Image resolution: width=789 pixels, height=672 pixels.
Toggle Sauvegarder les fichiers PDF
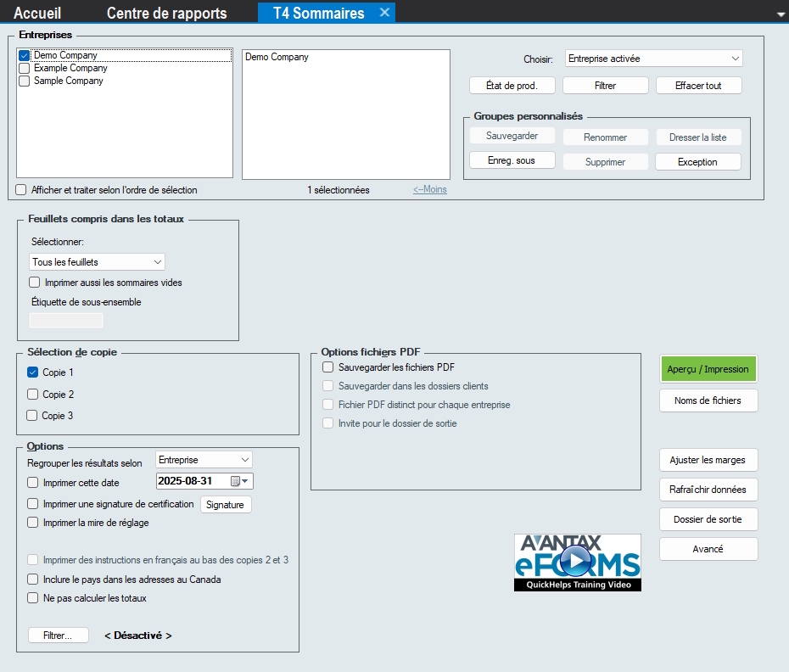[x=328, y=367]
